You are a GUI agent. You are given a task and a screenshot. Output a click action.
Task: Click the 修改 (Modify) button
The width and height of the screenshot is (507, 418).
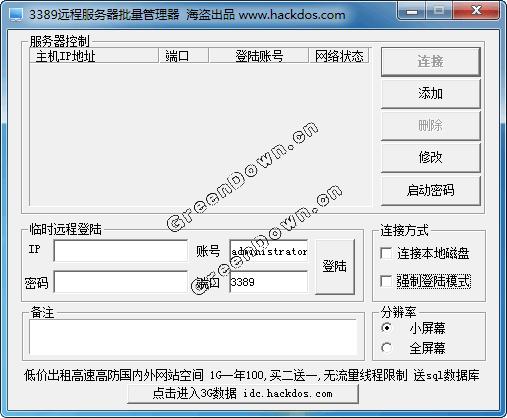pos(430,158)
